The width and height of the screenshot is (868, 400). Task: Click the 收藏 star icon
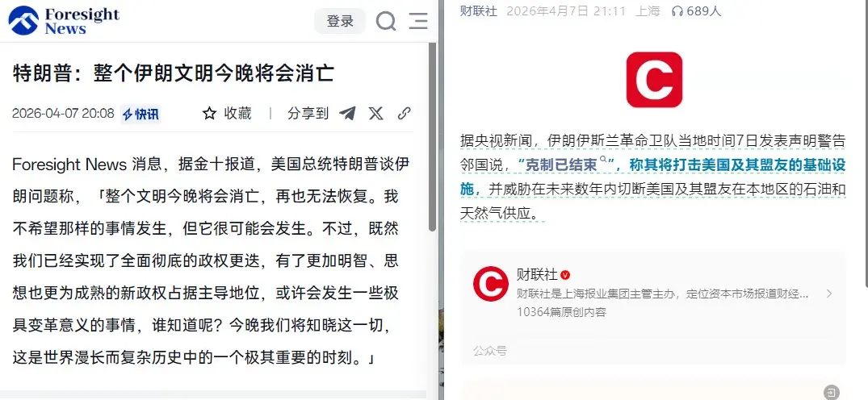coord(209,114)
